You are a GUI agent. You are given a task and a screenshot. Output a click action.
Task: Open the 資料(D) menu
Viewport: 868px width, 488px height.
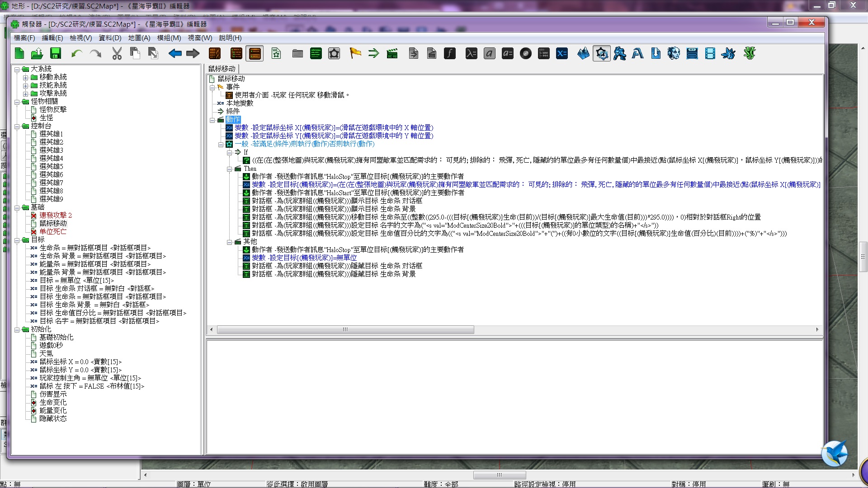click(x=110, y=38)
